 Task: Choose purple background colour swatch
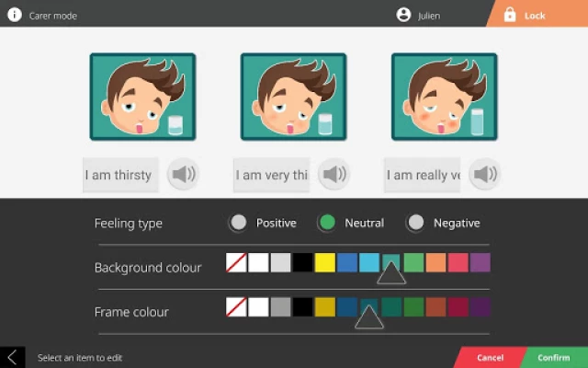[481, 263]
